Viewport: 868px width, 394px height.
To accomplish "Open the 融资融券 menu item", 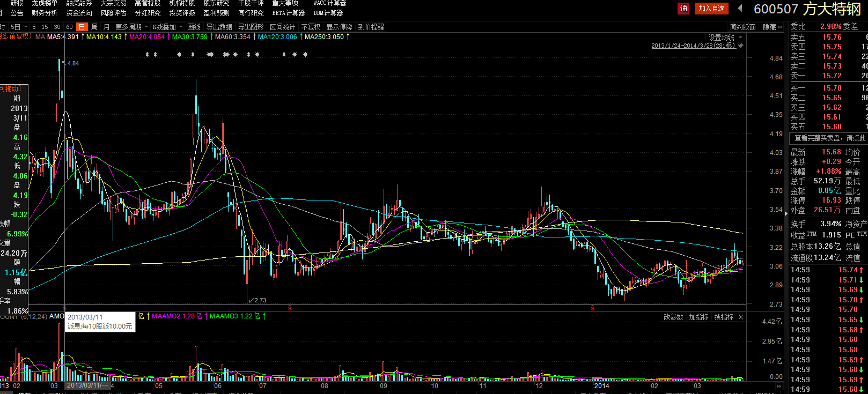I will pos(79,3).
